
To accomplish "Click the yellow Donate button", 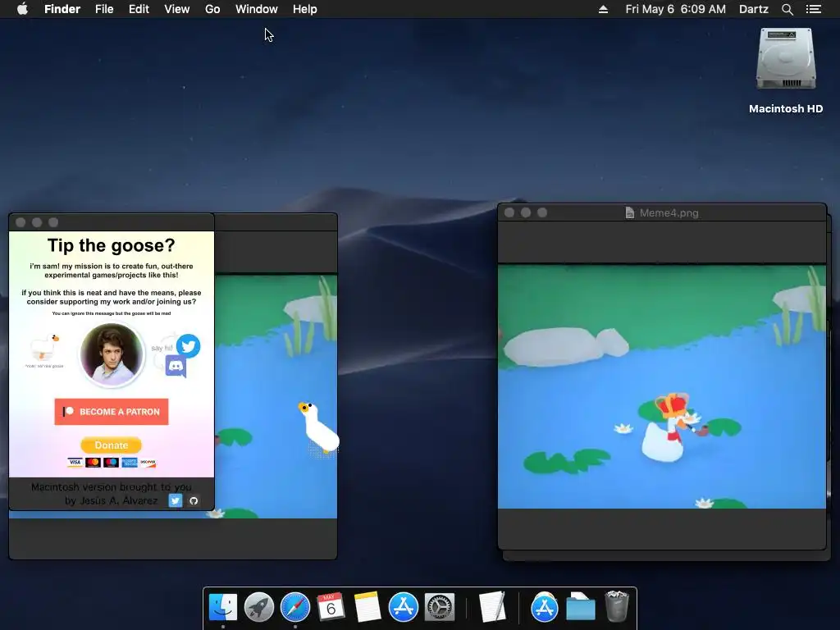I will tap(112, 445).
